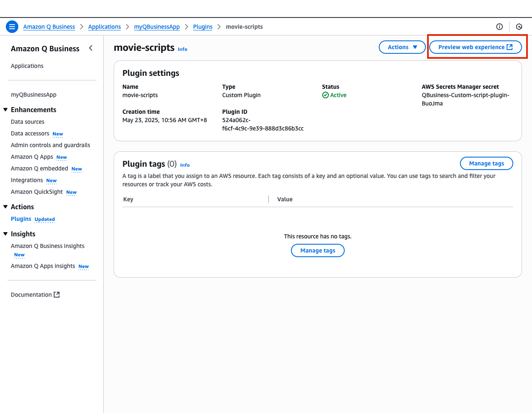The width and height of the screenshot is (532, 413).
Task: Collapse the Actions sidebar section
Action: (6, 207)
